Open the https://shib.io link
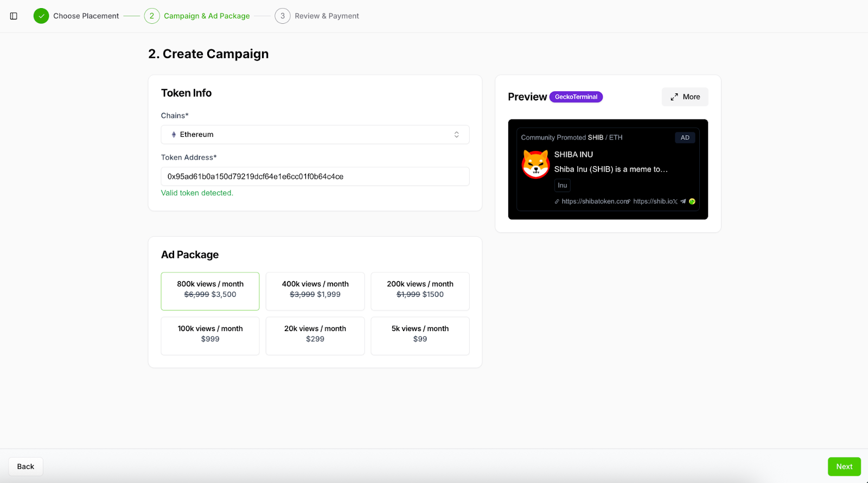 (x=650, y=201)
